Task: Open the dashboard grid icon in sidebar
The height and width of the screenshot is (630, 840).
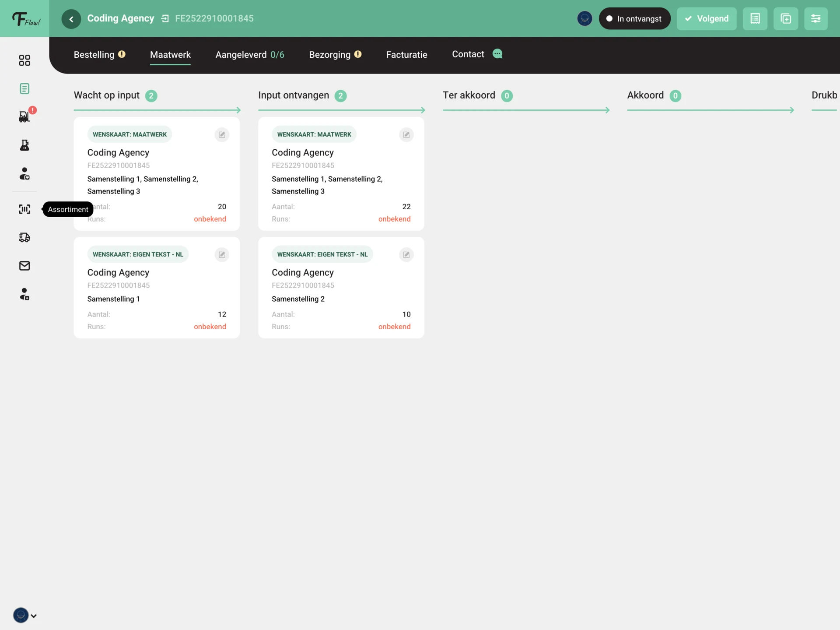Action: (24, 60)
